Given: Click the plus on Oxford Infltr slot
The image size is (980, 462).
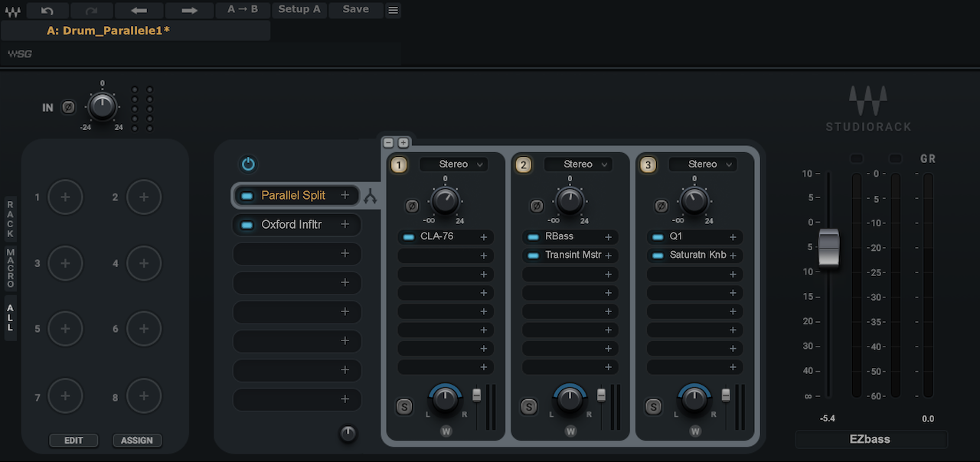Looking at the screenshot, I should click(345, 224).
